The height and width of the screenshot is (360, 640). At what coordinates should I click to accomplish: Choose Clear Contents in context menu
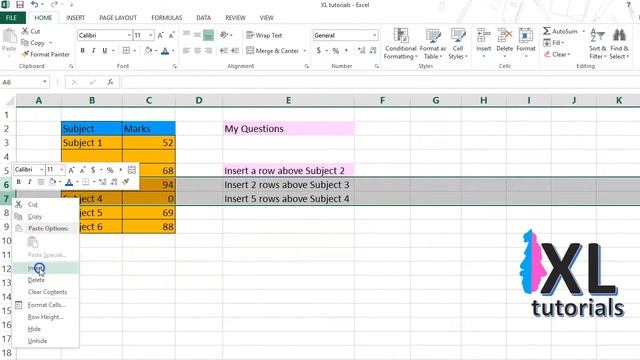pos(45,292)
